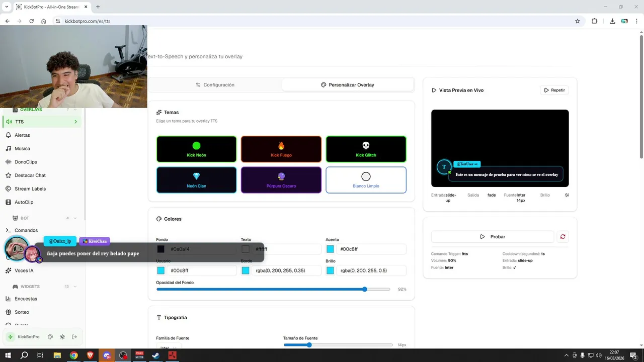This screenshot has width=644, height=362.
Task: Click the Voces IA icon
Action: pos(9,270)
